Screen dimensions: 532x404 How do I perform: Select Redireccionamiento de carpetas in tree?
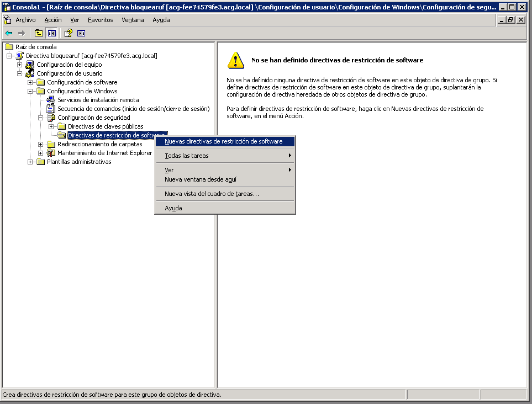(99, 144)
